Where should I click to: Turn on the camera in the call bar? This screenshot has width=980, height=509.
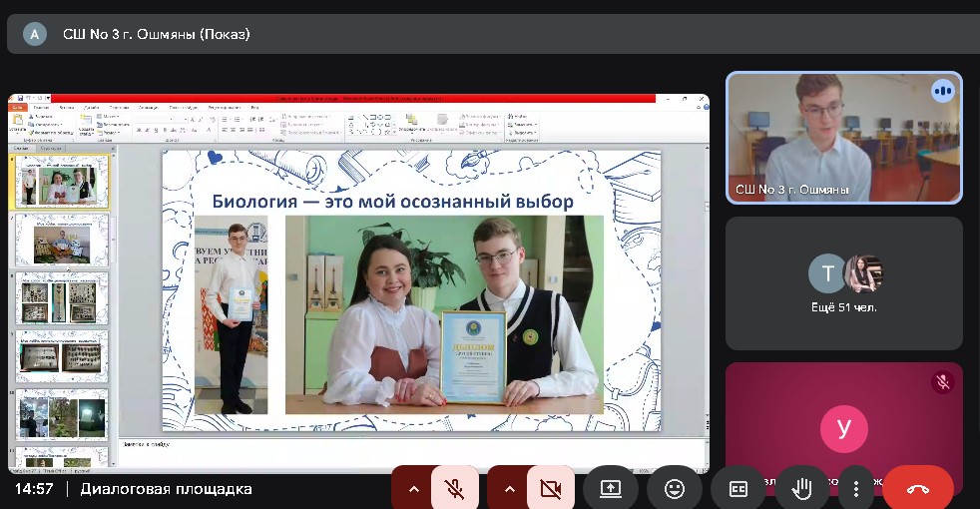point(550,489)
